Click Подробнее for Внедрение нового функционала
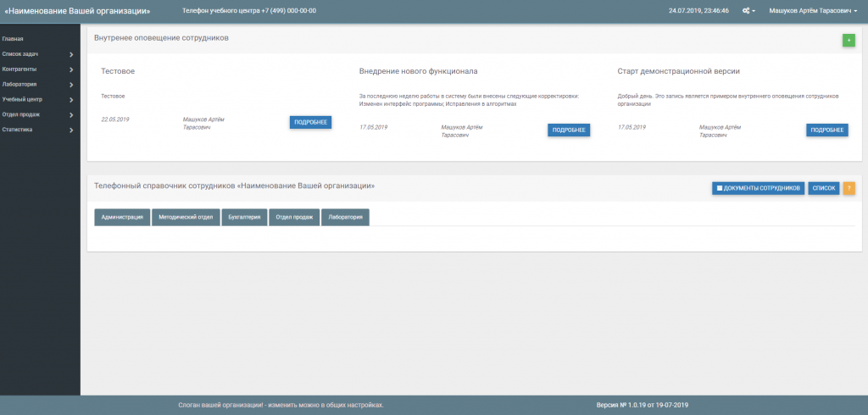The width and height of the screenshot is (868, 415). click(569, 130)
